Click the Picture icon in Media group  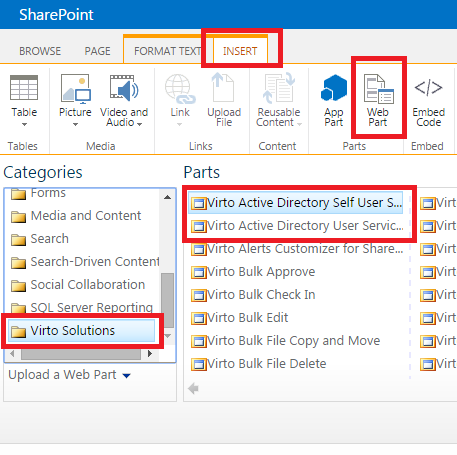pos(75,88)
